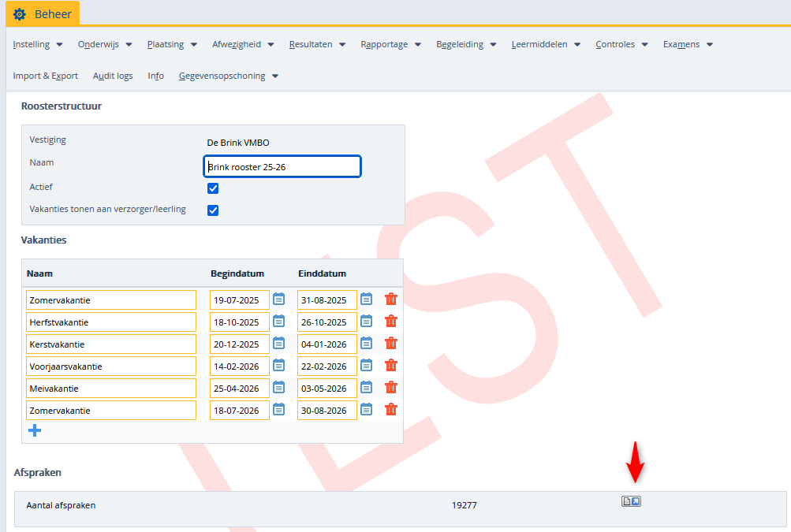Screen dimensions: 791x532
Task: Expand the Gegevensopschoning menu
Action: [229, 76]
